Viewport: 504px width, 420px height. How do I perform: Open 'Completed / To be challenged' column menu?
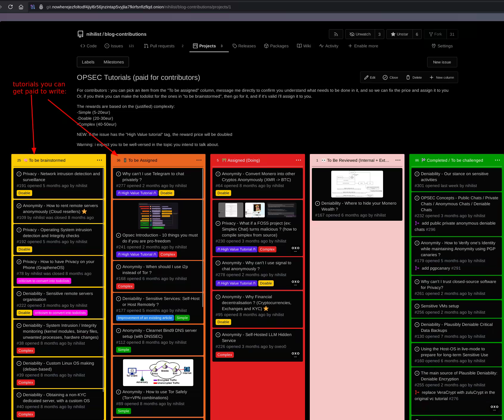497,160
